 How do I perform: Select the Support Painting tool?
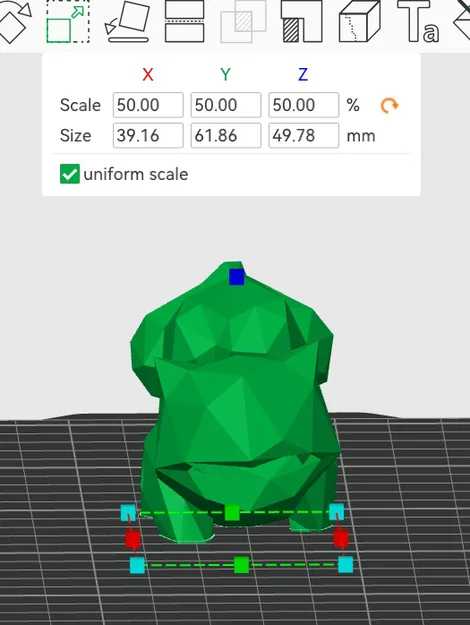[x=301, y=21]
